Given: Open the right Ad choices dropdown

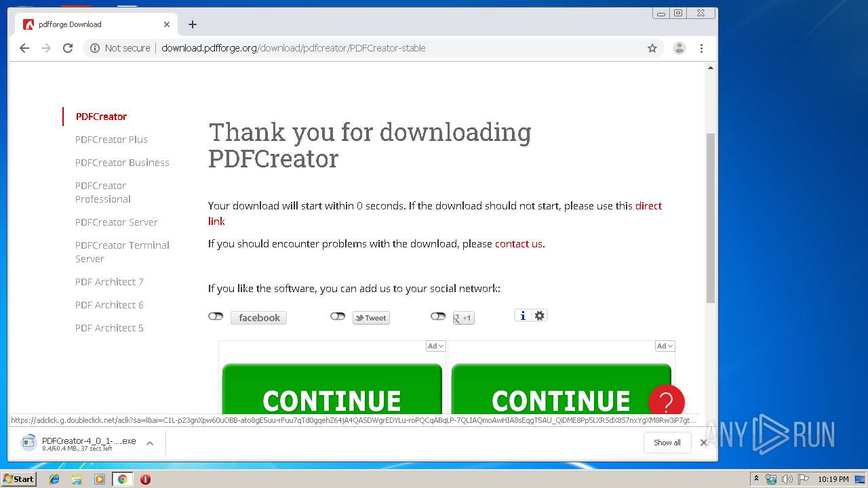Looking at the screenshot, I should (x=665, y=346).
